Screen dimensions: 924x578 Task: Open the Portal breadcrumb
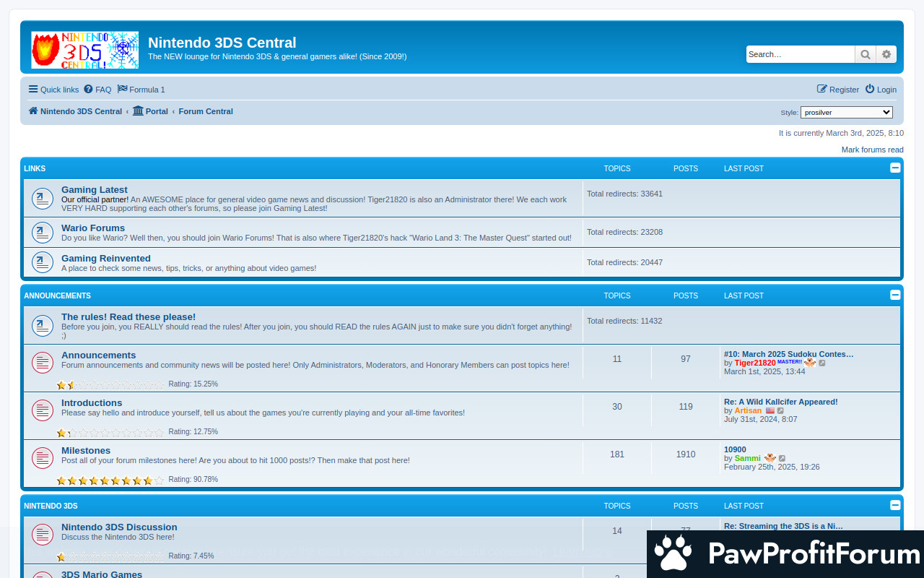click(150, 111)
